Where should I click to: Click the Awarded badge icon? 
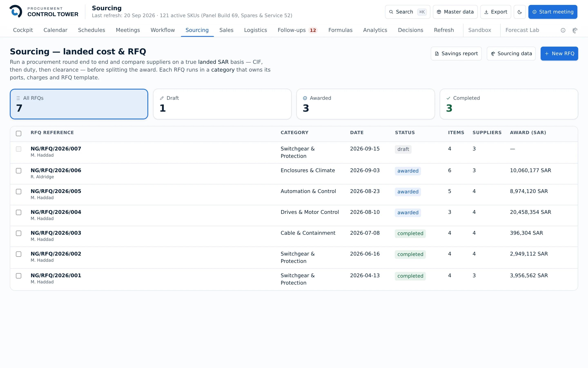tap(305, 98)
